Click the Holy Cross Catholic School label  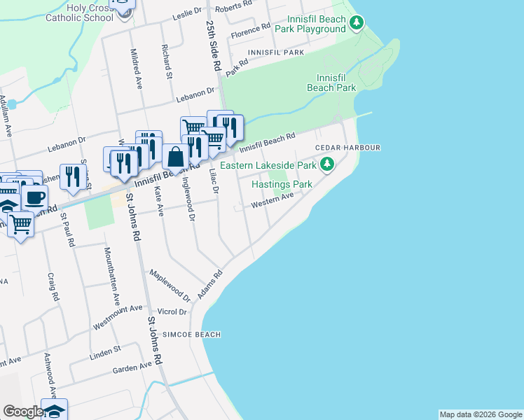(80, 13)
